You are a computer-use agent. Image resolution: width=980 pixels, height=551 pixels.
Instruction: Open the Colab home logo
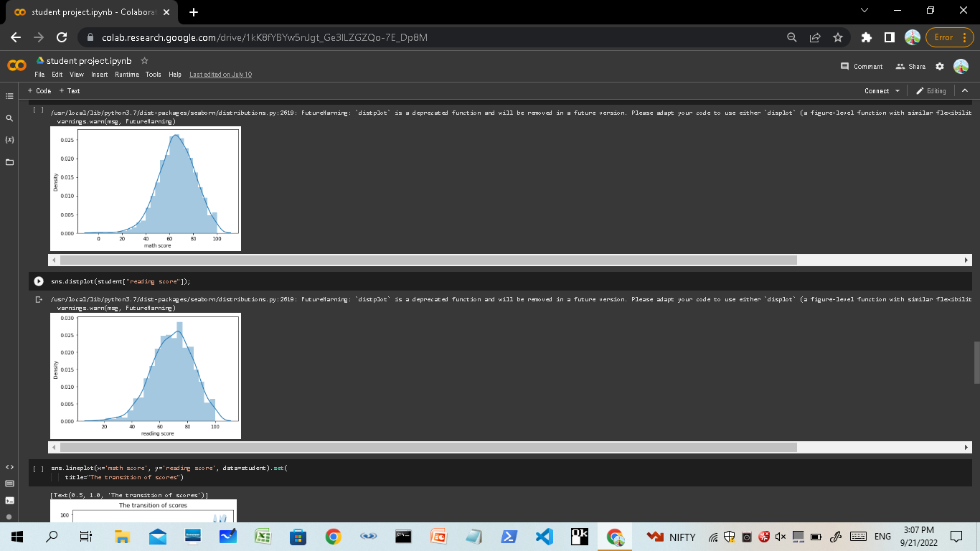pos(16,66)
